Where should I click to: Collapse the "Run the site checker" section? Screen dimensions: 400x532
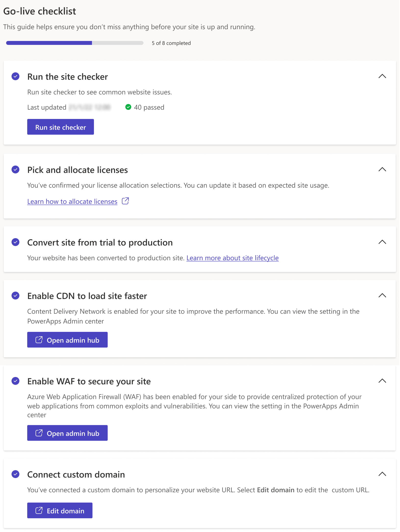(x=382, y=76)
